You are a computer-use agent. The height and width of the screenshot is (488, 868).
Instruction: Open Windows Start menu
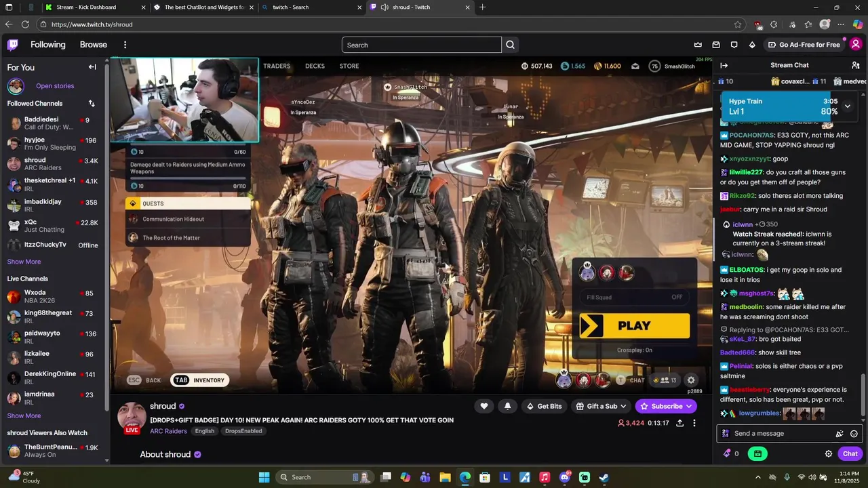264,477
